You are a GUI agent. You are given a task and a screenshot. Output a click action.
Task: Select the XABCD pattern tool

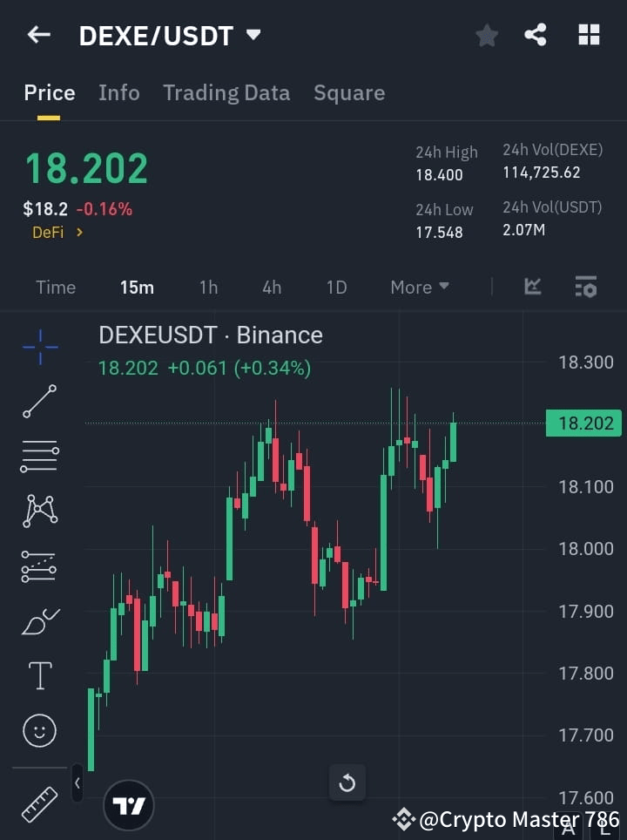pyautogui.click(x=40, y=511)
